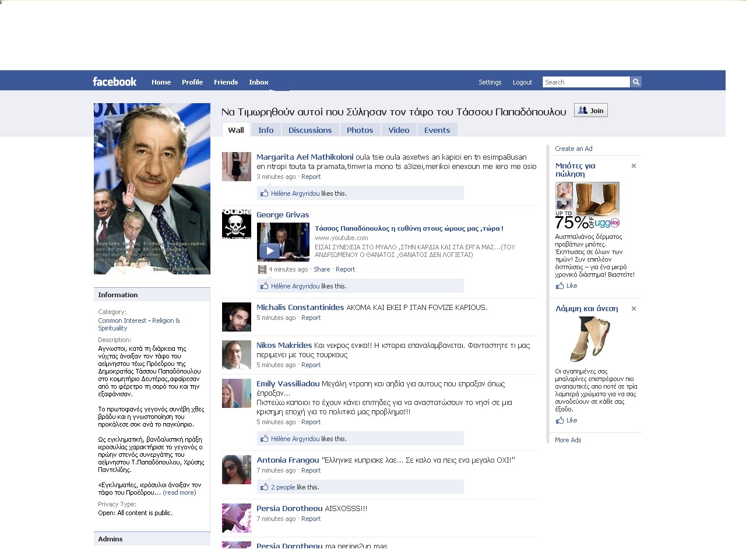Click the Facebook logo

tap(115, 82)
